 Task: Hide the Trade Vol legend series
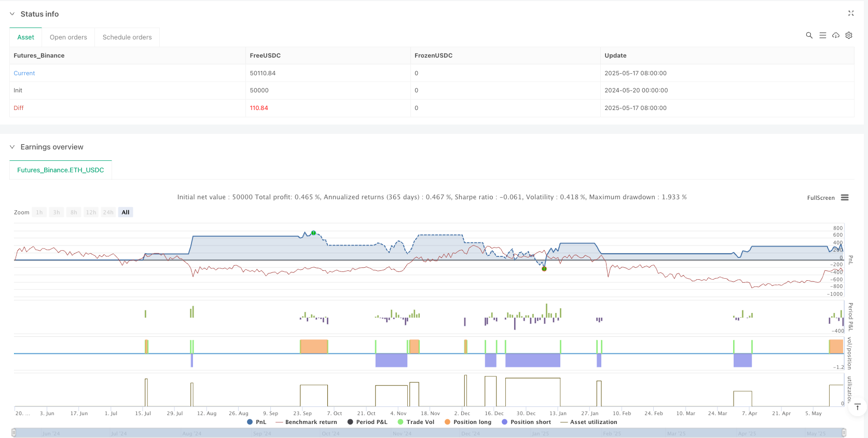tap(416, 422)
